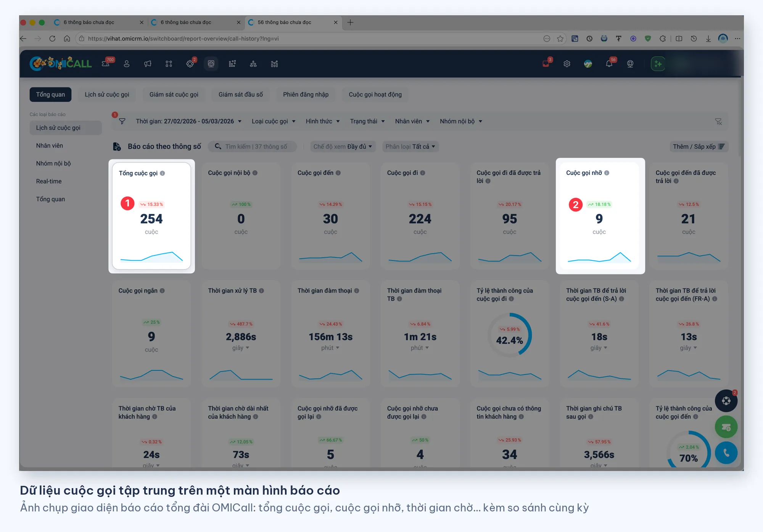763x532 pixels.
Task: Expand the Nhóm nội bộ filter dropdown
Action: 461,121
